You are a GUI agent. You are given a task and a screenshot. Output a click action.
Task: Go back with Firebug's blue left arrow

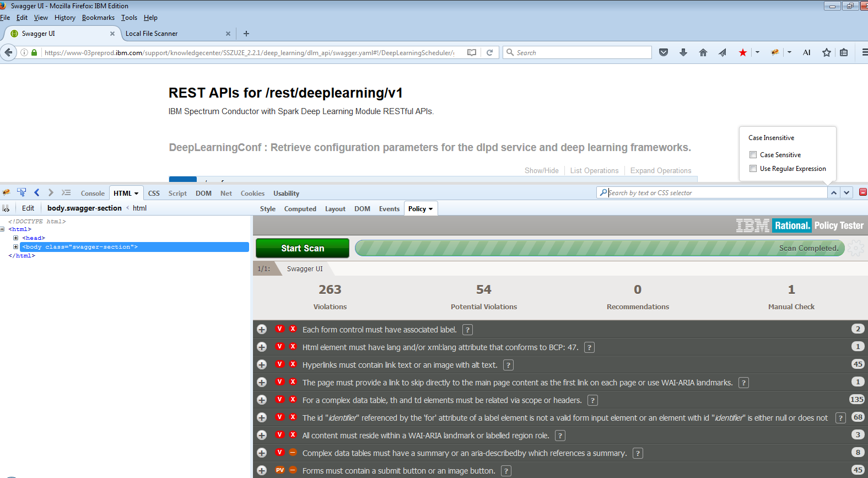pos(37,192)
